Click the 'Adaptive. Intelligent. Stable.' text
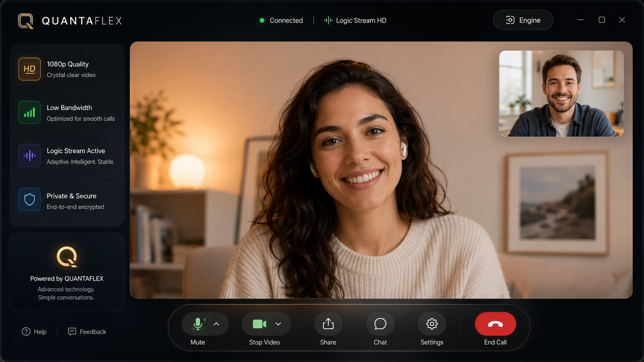Viewport: 644px width, 362px height. [80, 161]
